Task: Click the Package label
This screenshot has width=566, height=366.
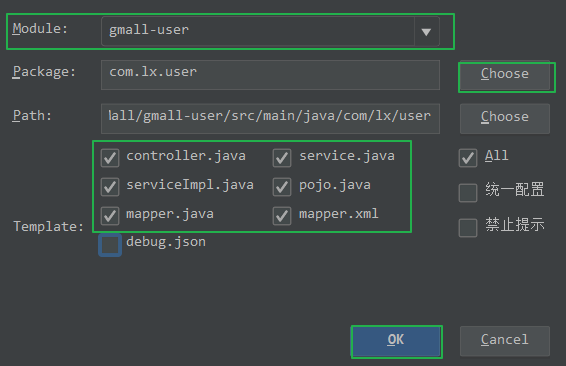Action: pyautogui.click(x=44, y=72)
